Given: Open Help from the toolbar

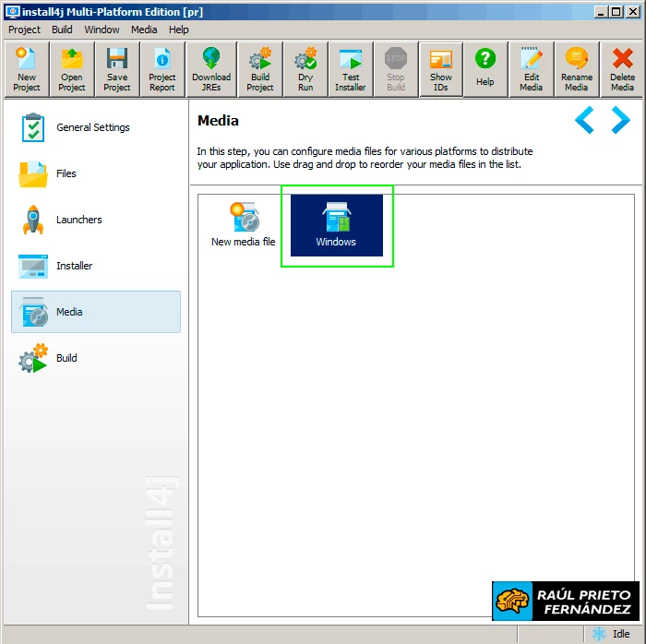Looking at the screenshot, I should [x=485, y=69].
